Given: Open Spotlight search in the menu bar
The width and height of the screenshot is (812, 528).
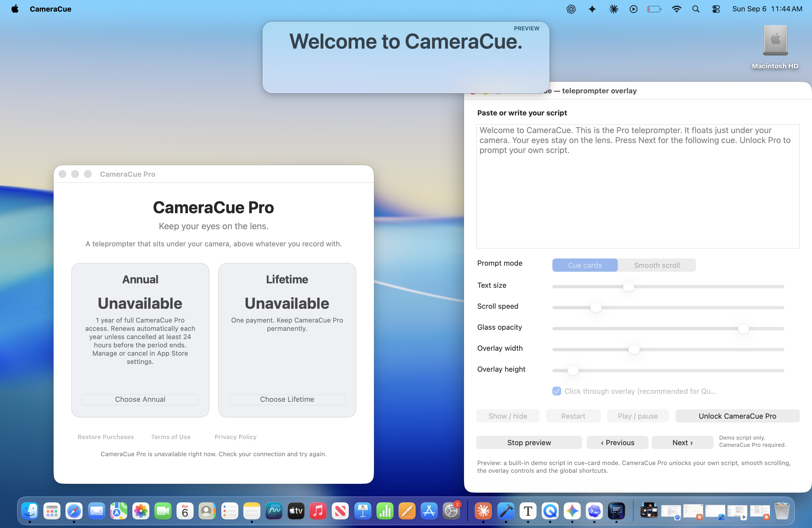Looking at the screenshot, I should [x=696, y=9].
